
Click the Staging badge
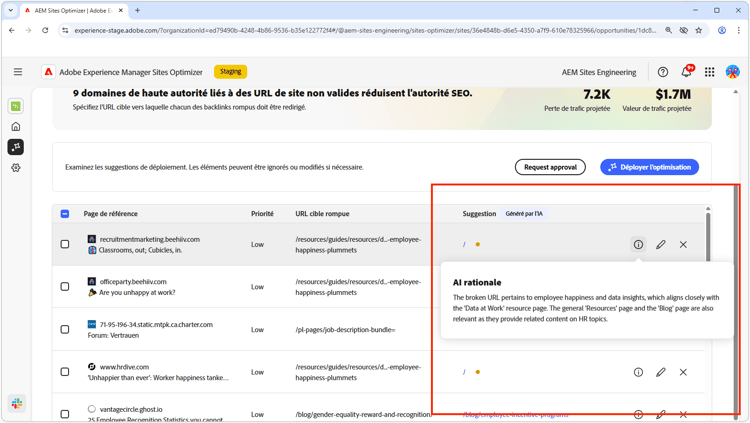[231, 71]
